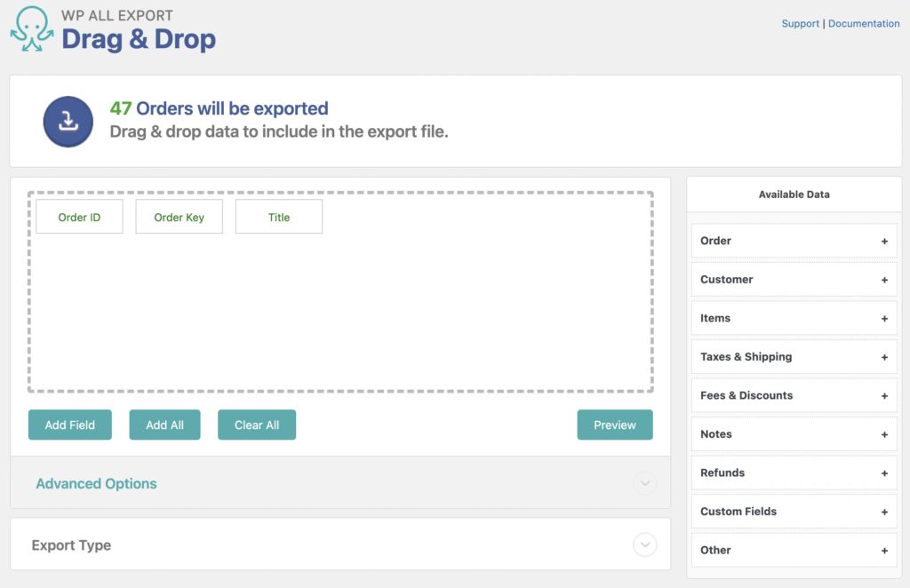Select the Title field pill
This screenshot has height=588, width=910.
tap(278, 216)
